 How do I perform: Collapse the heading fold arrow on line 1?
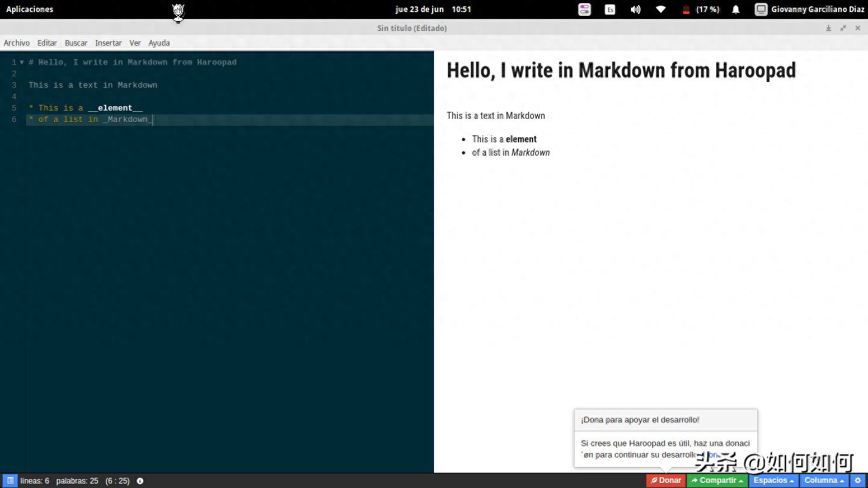pos(22,62)
